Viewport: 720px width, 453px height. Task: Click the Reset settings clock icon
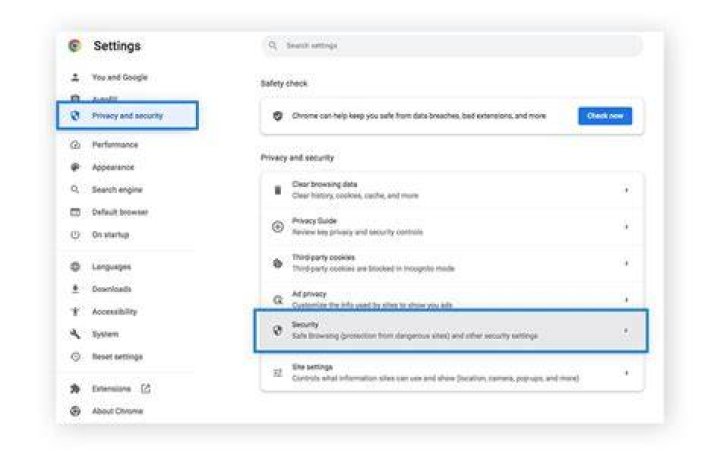[x=75, y=357]
